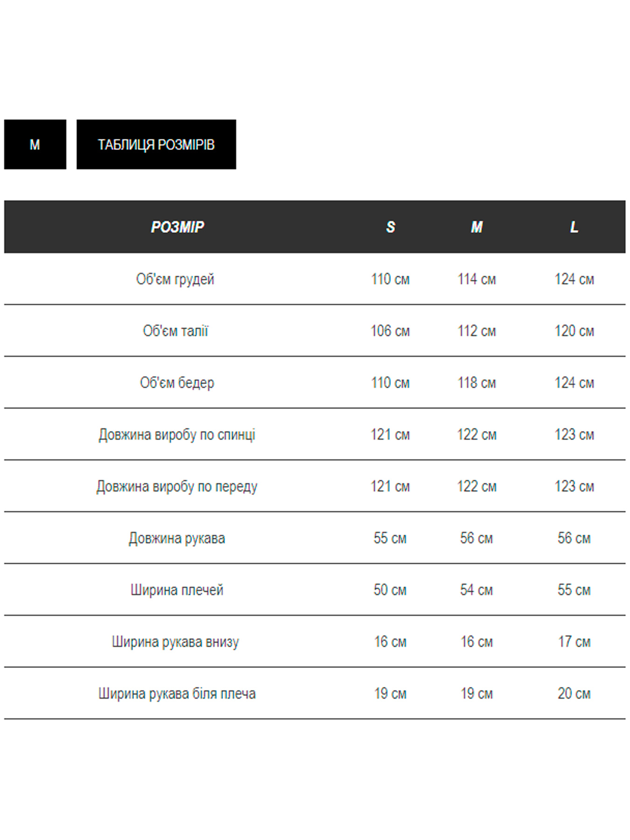Click the 50 см shoulder width value
630x840 pixels.
click(x=390, y=590)
